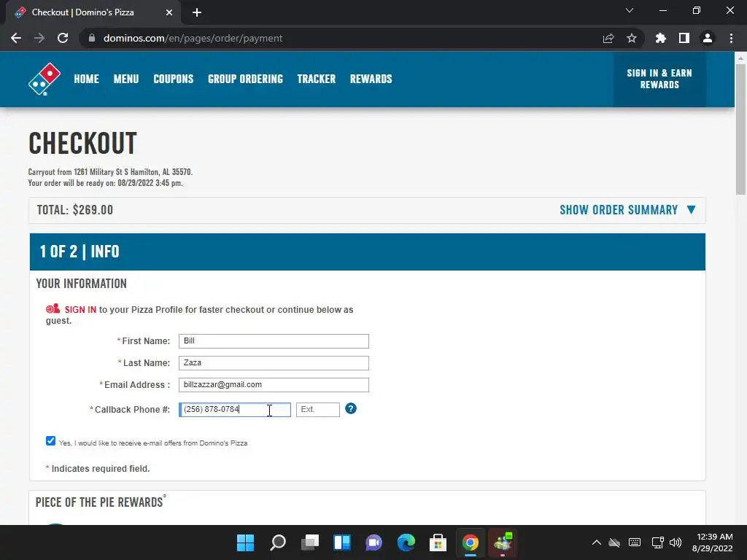Click the Show Order Summary link
This screenshot has width=747, height=560.
(x=619, y=210)
